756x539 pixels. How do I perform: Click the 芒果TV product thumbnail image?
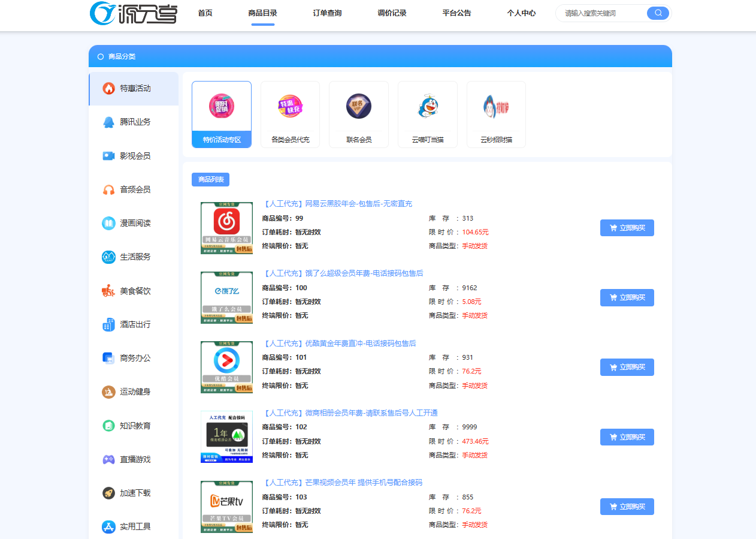pyautogui.click(x=227, y=506)
